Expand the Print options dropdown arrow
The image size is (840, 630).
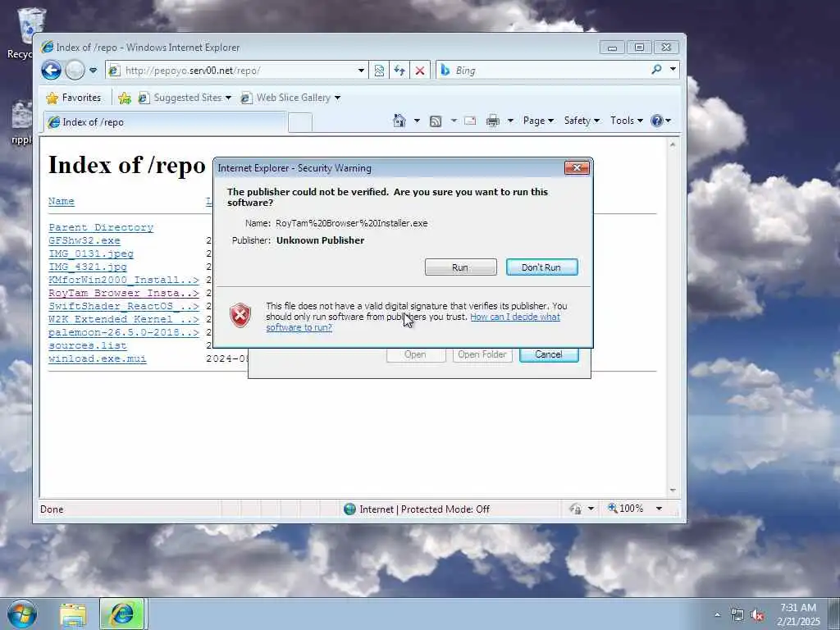[x=510, y=121]
